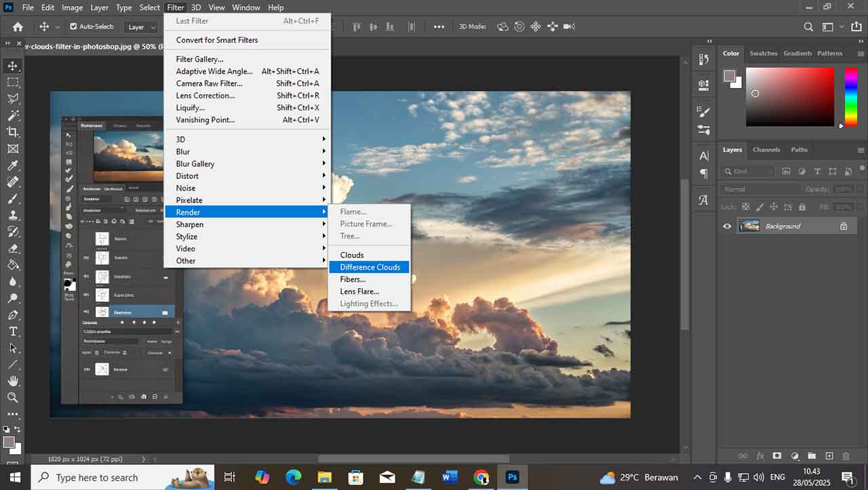Open the Color panel options menu
This screenshot has height=490, width=868.
861,54
